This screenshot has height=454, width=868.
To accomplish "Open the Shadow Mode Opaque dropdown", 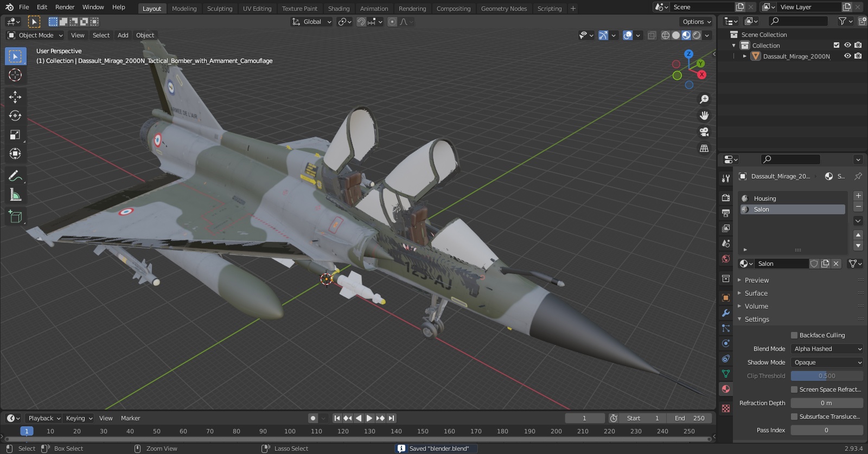I will [827, 362].
